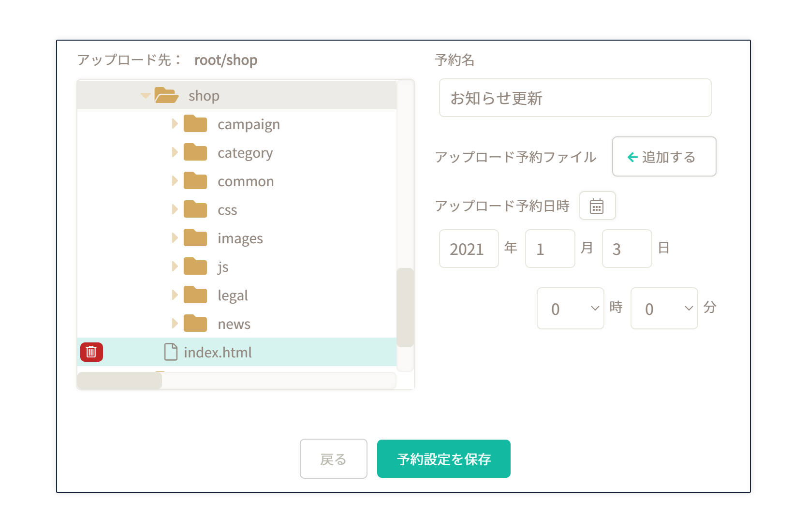Click the horizontal scrollbar thumb

pos(119,381)
